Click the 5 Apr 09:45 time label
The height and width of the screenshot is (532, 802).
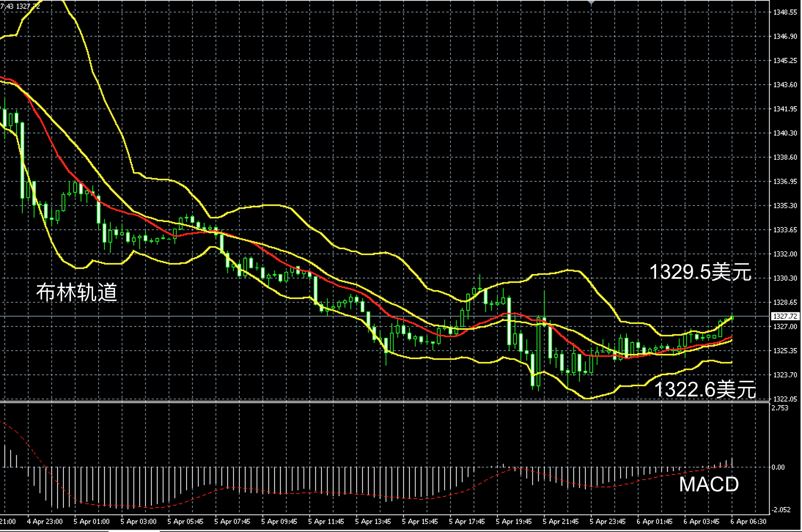click(x=279, y=521)
